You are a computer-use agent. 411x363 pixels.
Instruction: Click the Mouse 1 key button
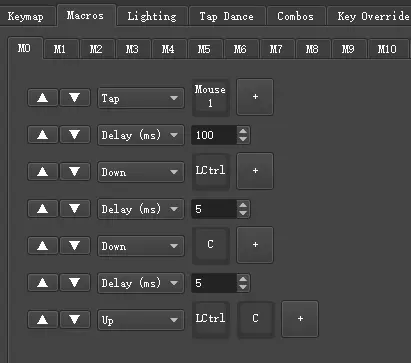(210, 97)
